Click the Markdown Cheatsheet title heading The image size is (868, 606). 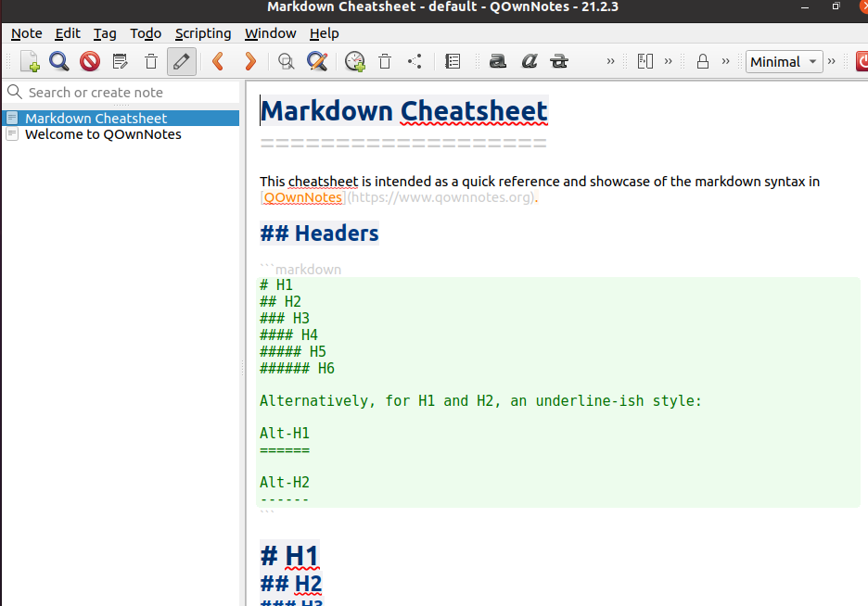(x=404, y=111)
